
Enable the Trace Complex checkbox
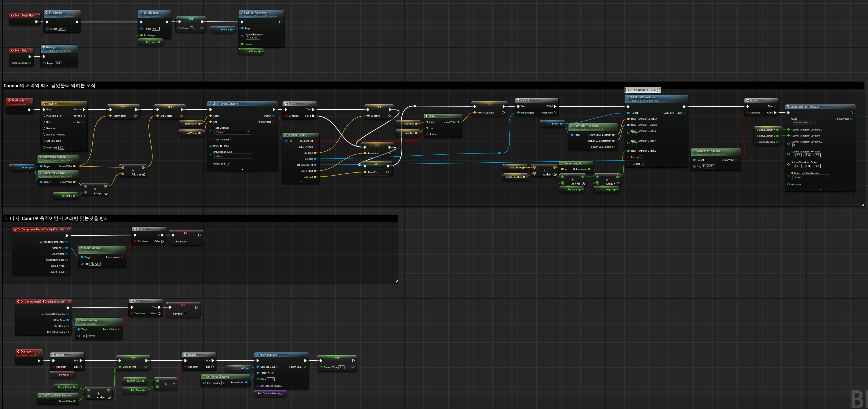pyautogui.click(x=232, y=140)
